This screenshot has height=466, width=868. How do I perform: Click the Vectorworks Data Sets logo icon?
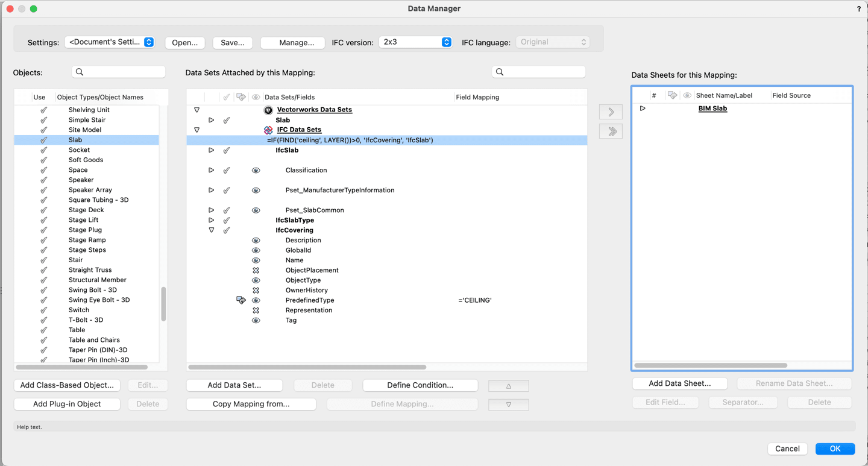coord(268,110)
